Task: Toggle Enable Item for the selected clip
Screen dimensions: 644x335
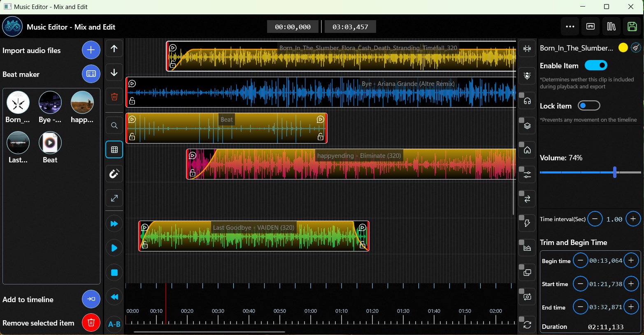Action: click(596, 65)
